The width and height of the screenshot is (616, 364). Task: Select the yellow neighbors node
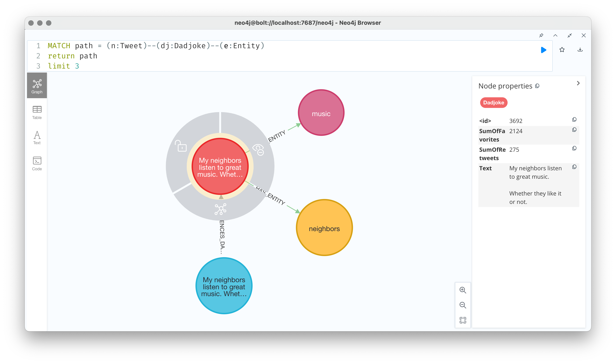[x=324, y=228]
